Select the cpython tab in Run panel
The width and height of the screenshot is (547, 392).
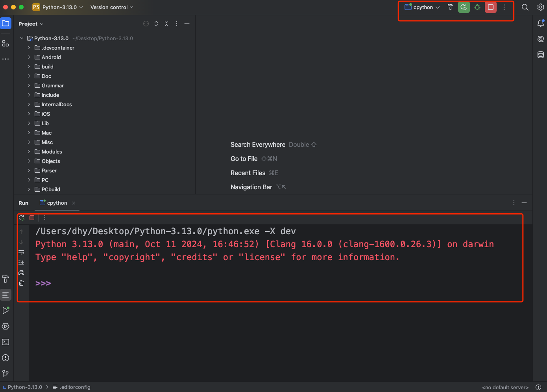[x=57, y=203]
